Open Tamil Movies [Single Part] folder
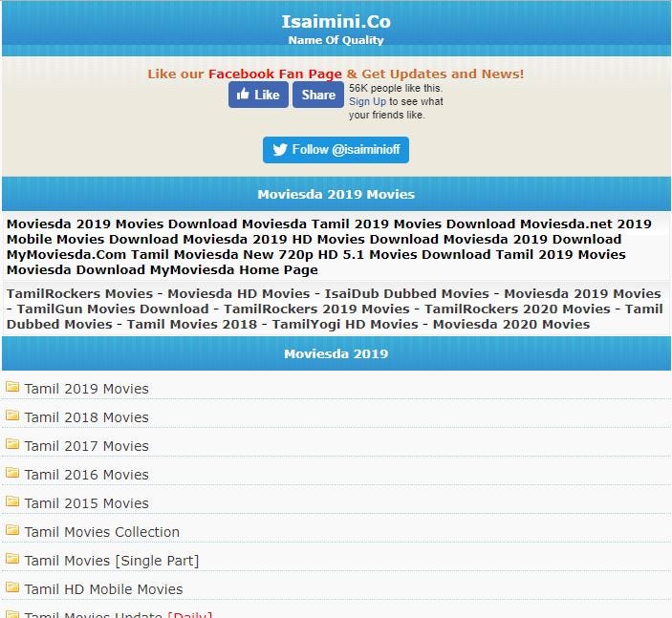 (x=112, y=561)
